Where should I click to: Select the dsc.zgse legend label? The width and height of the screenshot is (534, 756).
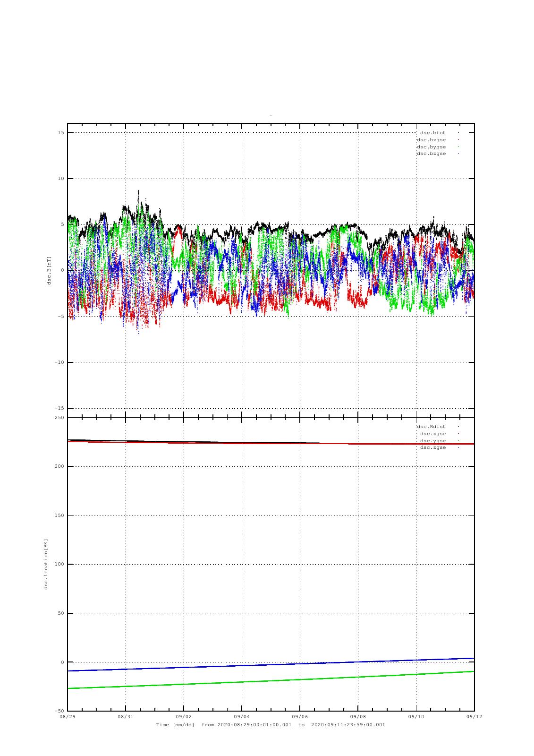click(x=433, y=447)
